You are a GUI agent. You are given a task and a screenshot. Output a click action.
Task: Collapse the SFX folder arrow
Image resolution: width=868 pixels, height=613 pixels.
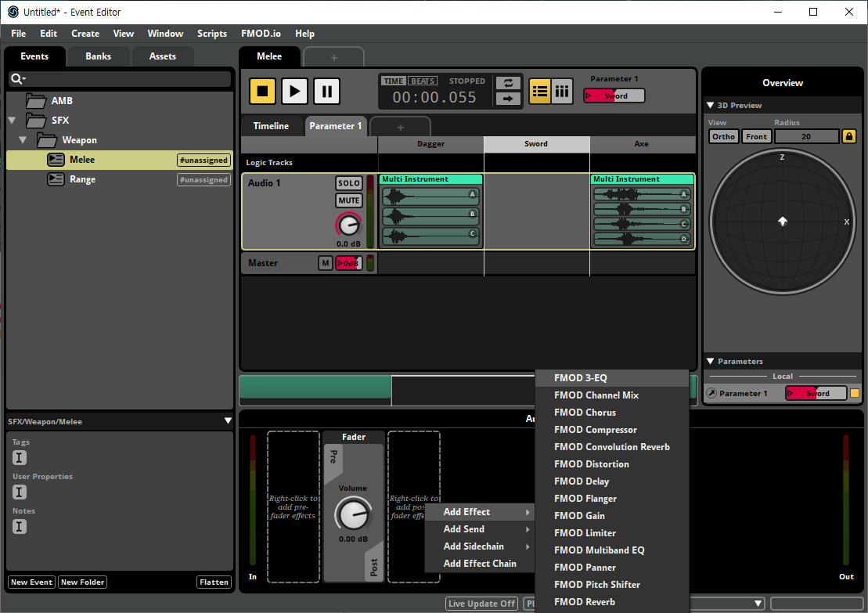pos(12,120)
